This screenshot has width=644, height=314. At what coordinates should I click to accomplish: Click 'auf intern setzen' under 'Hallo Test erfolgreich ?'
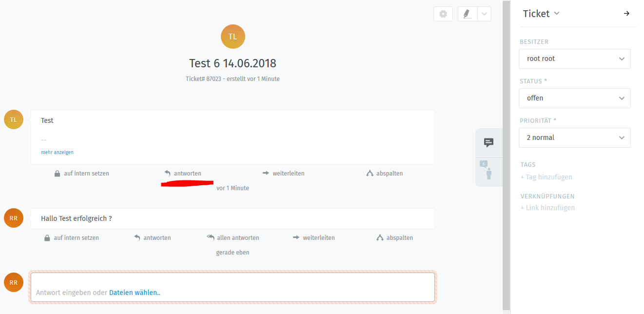76,238
